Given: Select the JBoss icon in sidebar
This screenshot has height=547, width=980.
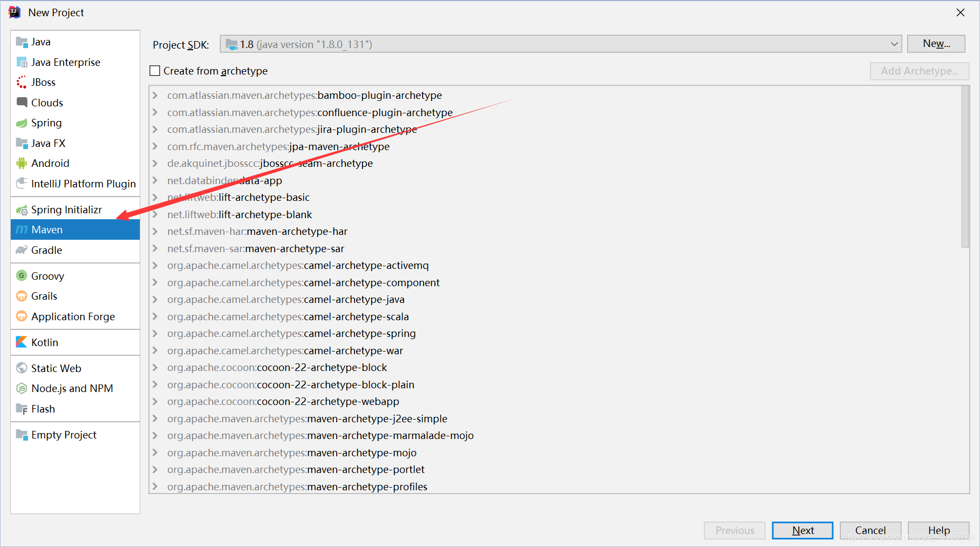Looking at the screenshot, I should click(x=22, y=82).
